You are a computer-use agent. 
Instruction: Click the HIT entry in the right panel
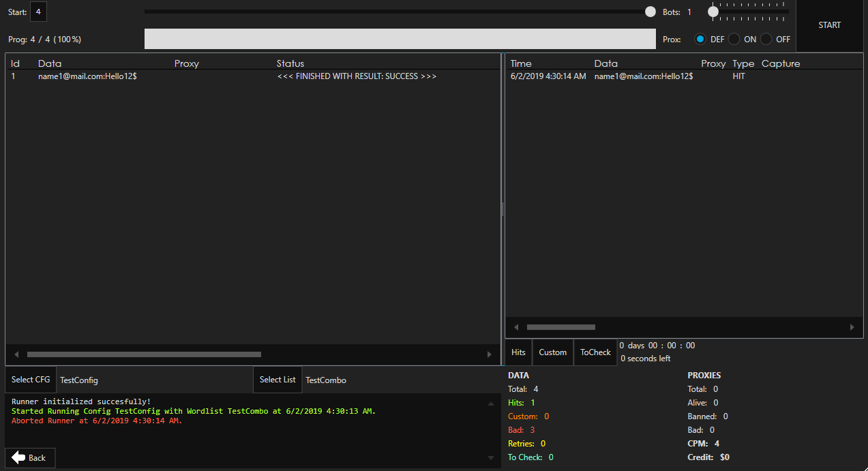[x=738, y=76]
